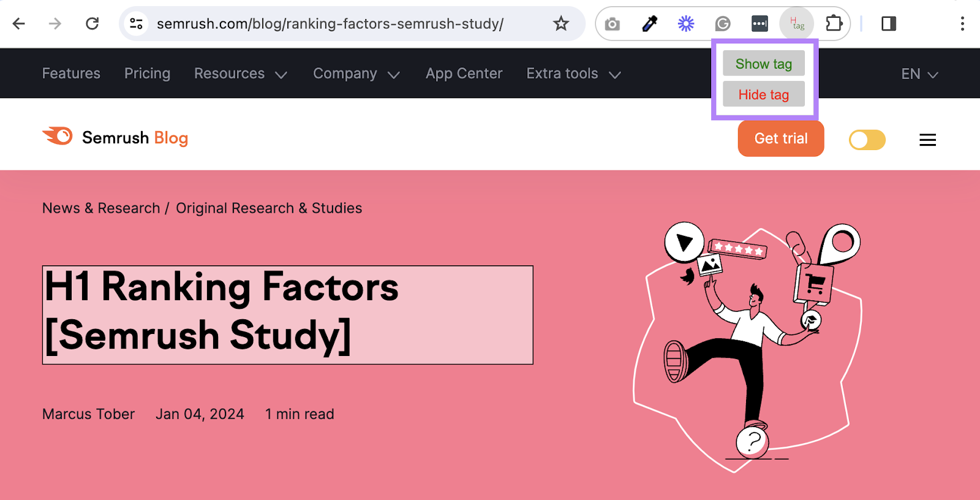Open the Extensions puzzle piece menu
Screen dimensions: 980x500
point(834,24)
